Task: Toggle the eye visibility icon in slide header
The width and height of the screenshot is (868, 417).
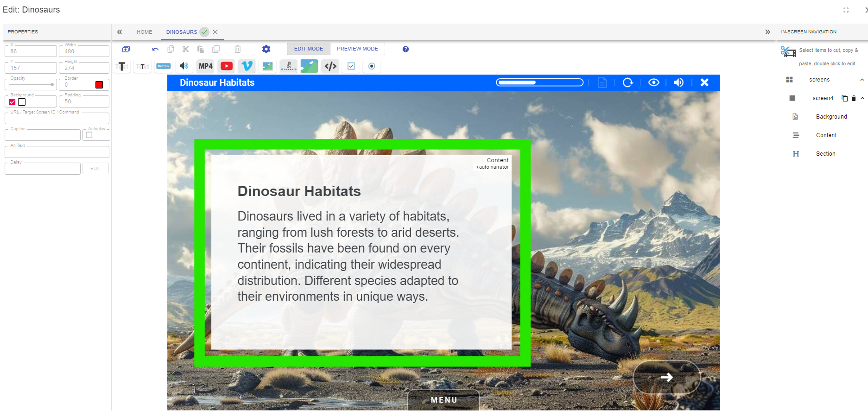Action: click(654, 82)
